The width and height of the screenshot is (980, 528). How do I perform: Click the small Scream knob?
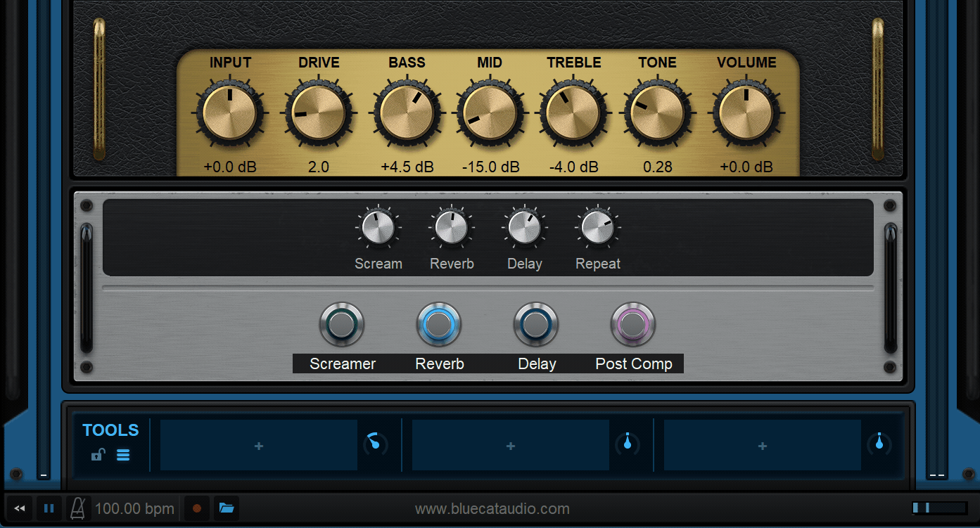click(x=378, y=228)
